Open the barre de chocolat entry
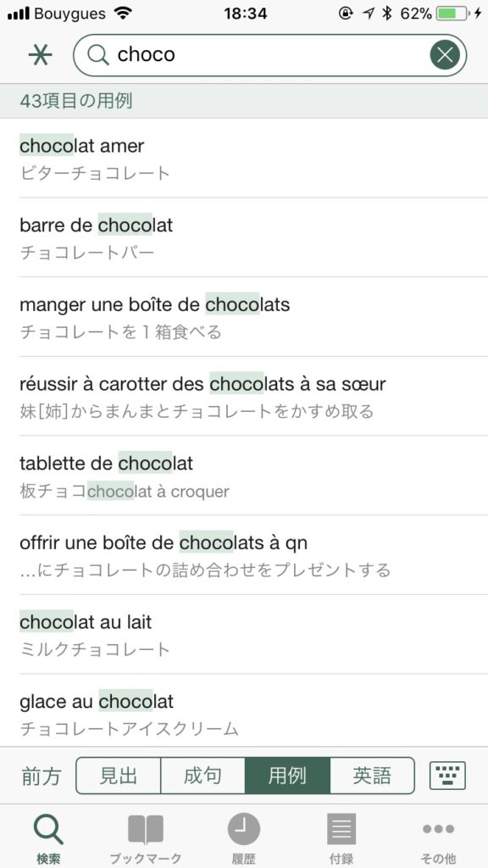 [x=244, y=237]
